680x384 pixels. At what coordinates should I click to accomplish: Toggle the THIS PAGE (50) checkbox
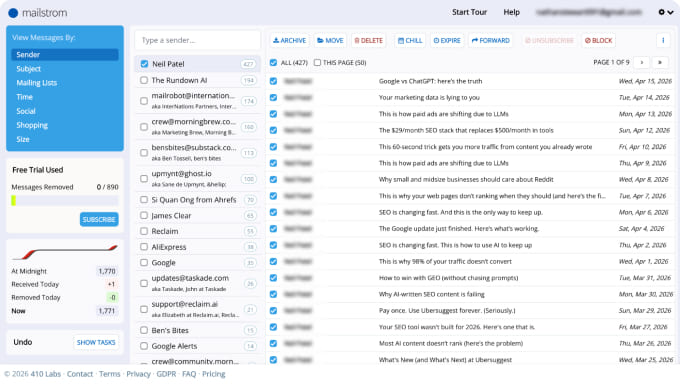317,62
